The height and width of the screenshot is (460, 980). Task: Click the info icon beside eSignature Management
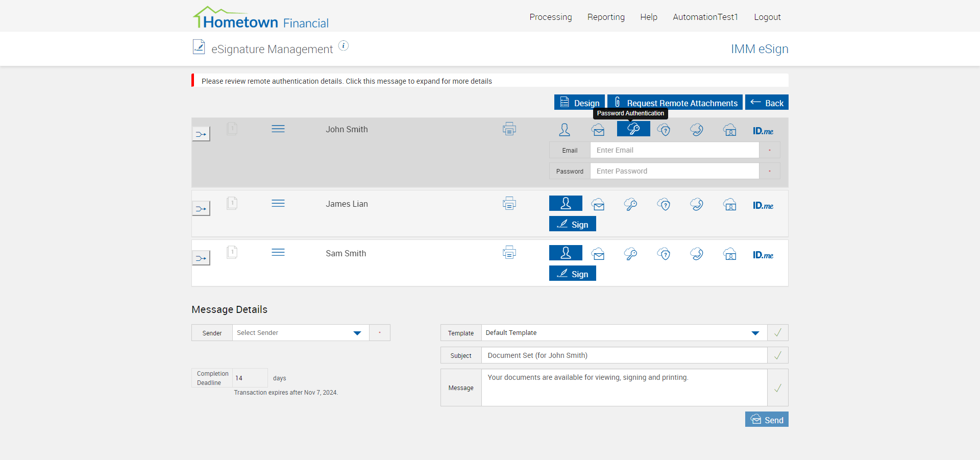coord(344,46)
